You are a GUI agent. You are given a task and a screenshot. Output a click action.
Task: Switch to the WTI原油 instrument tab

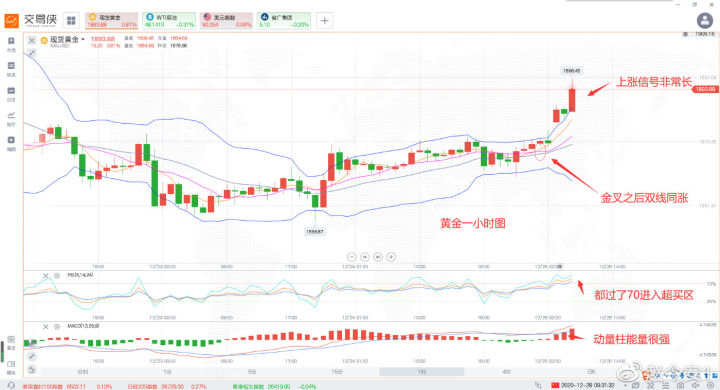[x=169, y=21]
